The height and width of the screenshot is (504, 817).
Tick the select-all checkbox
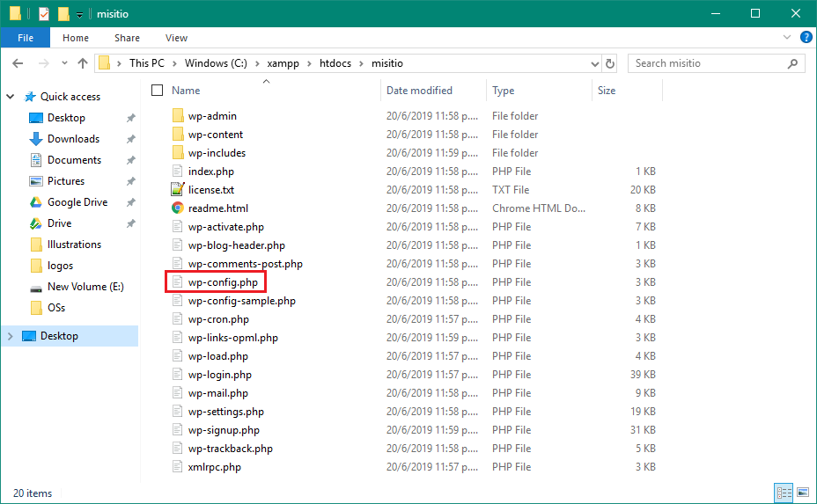(157, 90)
